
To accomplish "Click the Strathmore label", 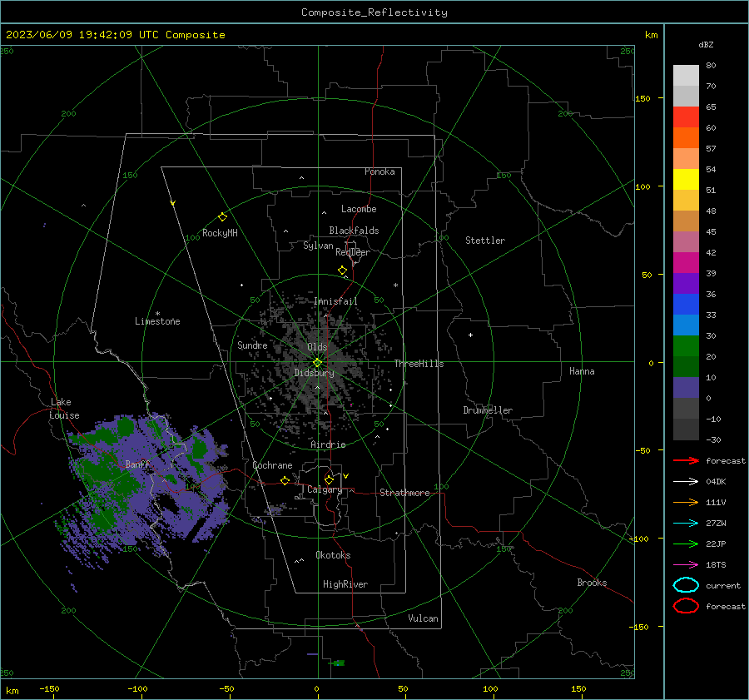I will [404, 493].
